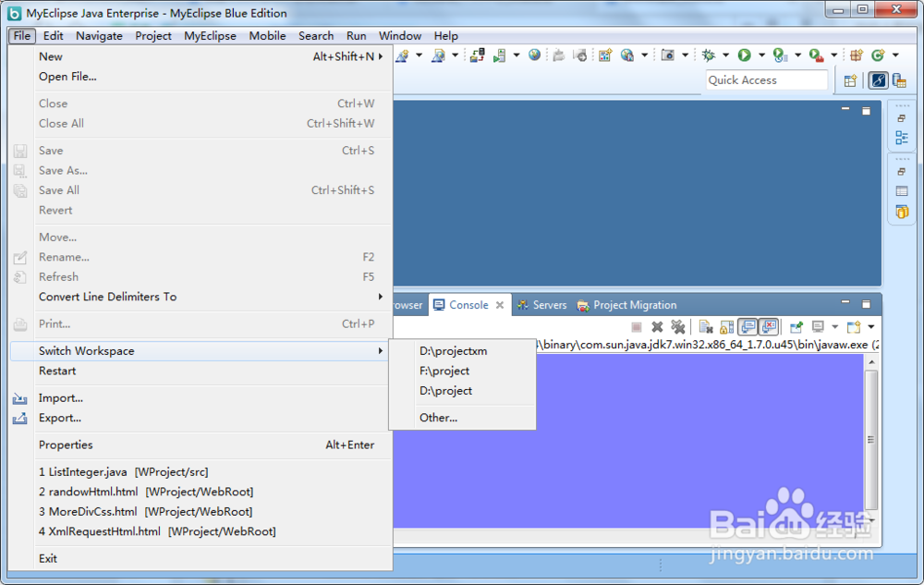924x585 pixels.
Task: Click the Open Web Browser globe with cursor icon
Action: (627, 55)
